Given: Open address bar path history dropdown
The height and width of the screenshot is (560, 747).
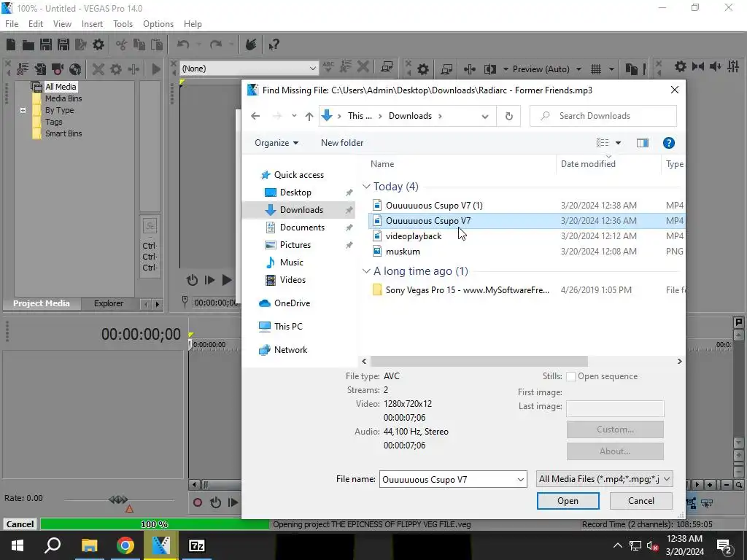Looking at the screenshot, I should coord(485,116).
